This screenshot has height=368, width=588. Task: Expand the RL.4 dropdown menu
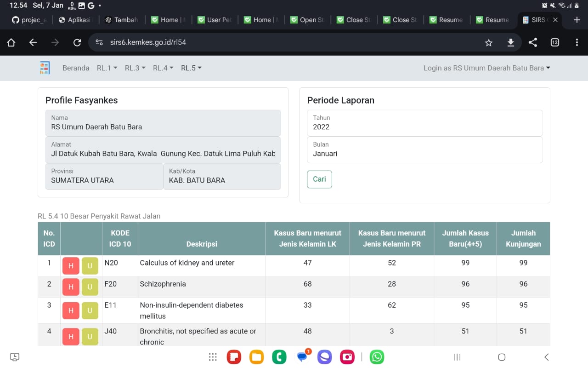163,68
